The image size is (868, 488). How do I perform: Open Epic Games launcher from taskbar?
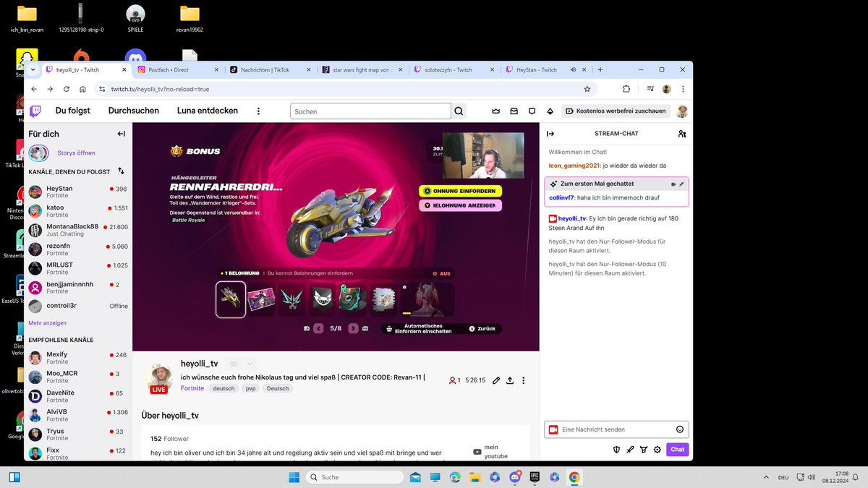[535, 477]
